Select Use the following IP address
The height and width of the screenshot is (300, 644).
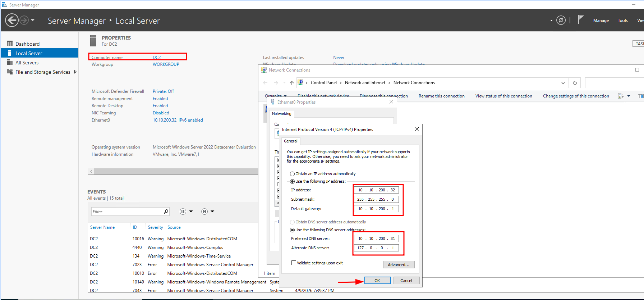click(293, 181)
